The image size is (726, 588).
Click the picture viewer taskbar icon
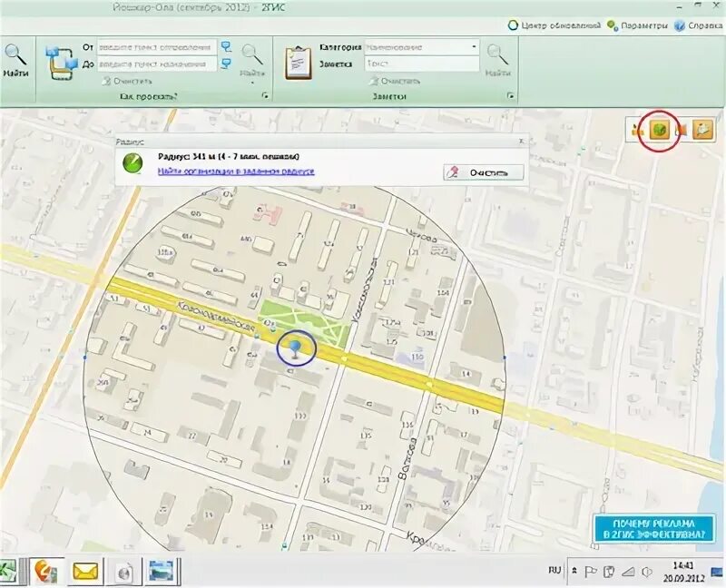click(161, 572)
